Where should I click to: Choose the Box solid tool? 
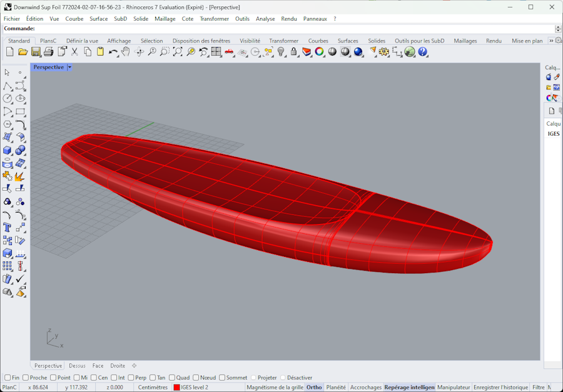[x=8, y=150]
